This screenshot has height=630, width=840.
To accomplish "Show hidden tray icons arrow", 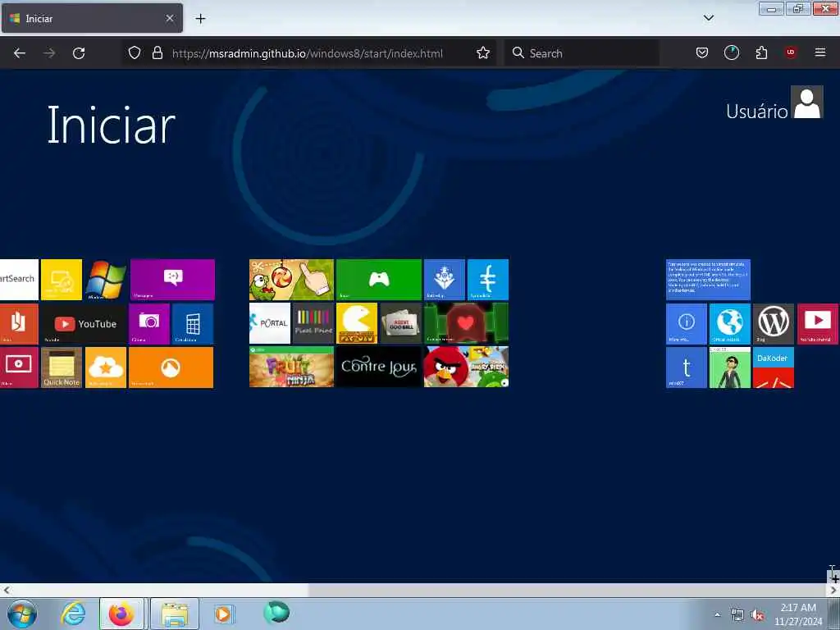I will tap(717, 615).
